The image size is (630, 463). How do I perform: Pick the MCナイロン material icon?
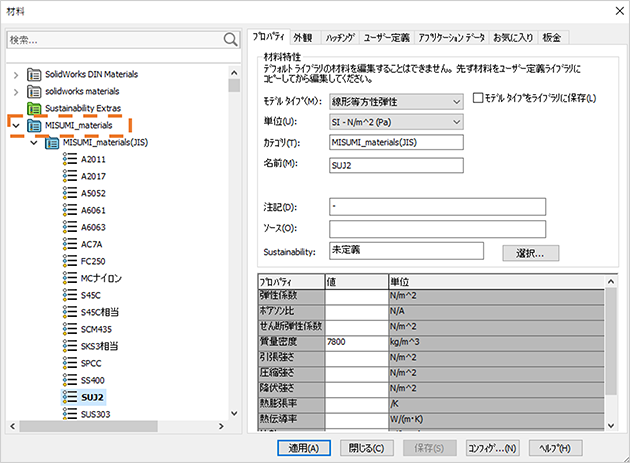click(69, 277)
